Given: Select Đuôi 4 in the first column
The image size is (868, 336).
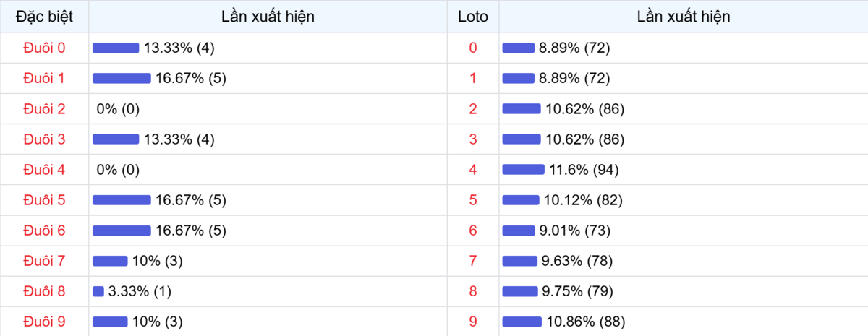Looking at the screenshot, I should [44, 170].
